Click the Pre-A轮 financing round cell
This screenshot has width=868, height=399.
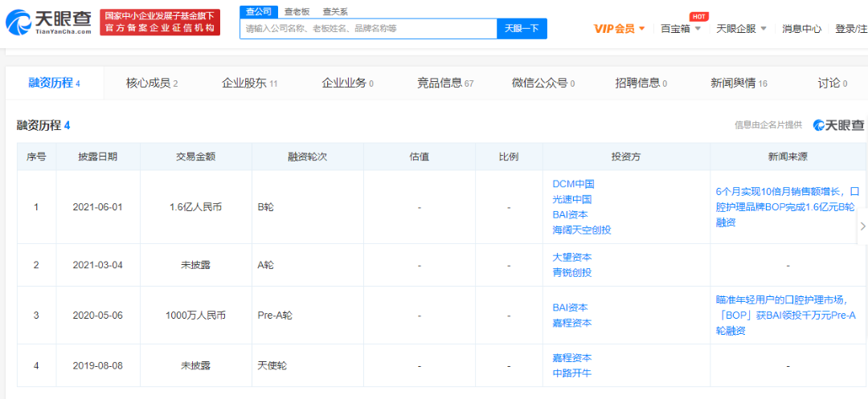pyautogui.click(x=308, y=316)
